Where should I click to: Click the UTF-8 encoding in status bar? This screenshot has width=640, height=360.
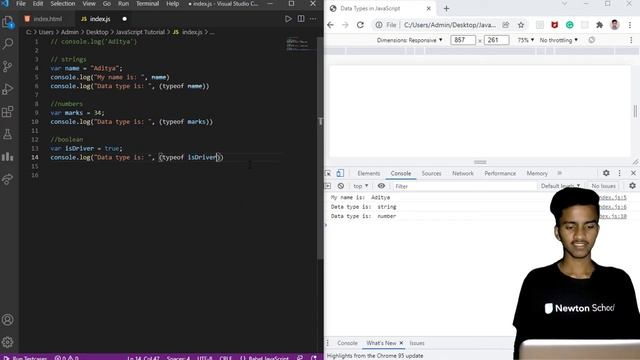coord(204,357)
